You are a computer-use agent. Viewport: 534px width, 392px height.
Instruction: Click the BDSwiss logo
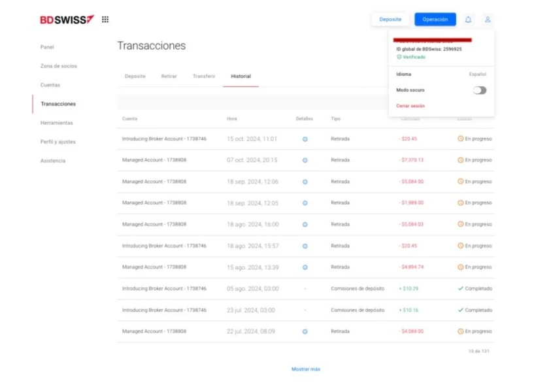67,20
